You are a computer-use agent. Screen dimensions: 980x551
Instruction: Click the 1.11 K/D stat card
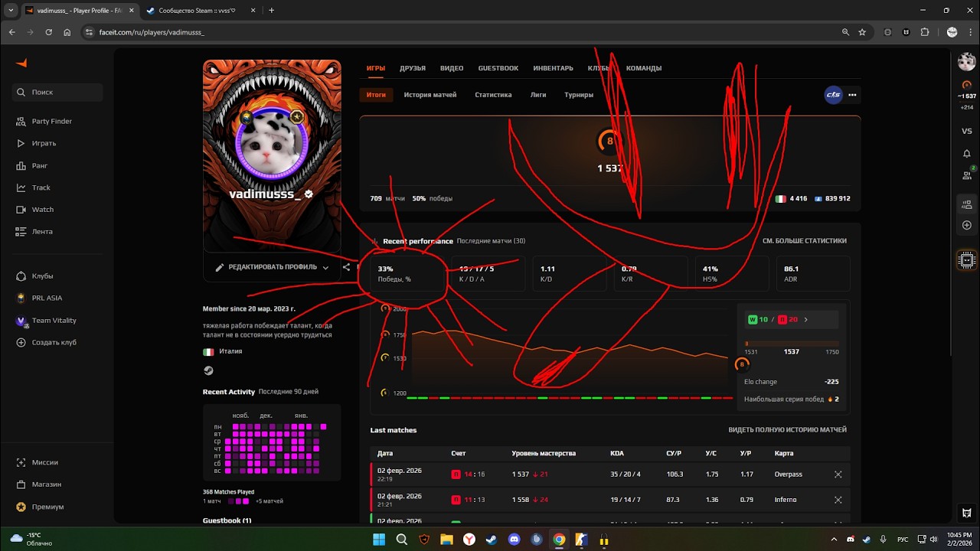(569, 273)
